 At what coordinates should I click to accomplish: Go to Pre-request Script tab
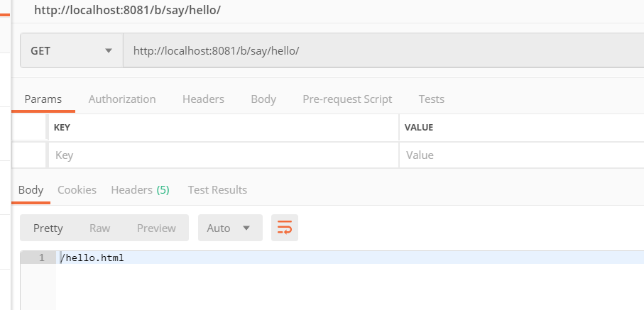347,99
